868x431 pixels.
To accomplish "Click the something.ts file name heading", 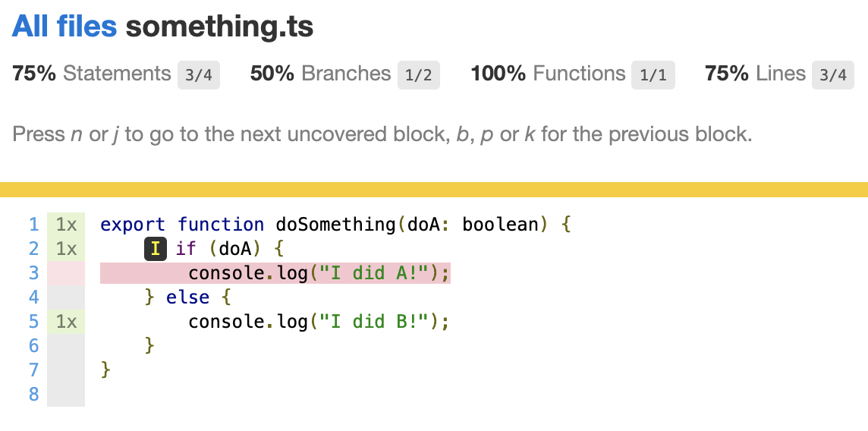I will tap(220, 26).
